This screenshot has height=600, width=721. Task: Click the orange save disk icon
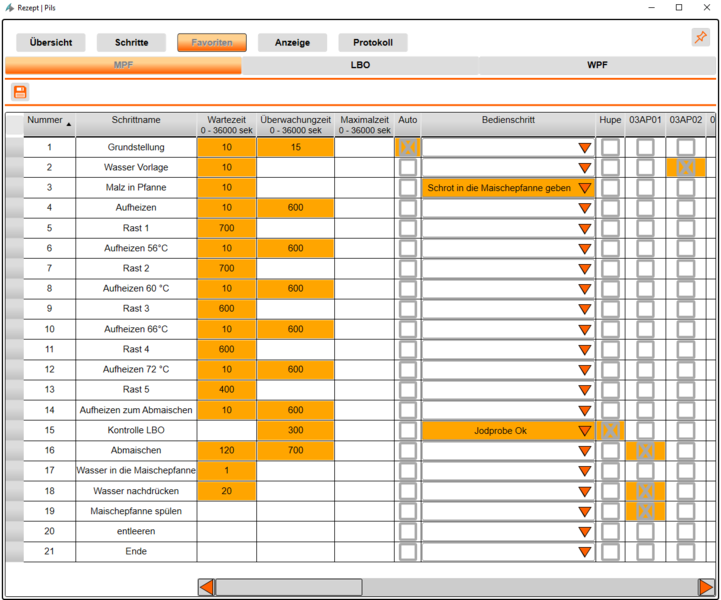point(20,92)
